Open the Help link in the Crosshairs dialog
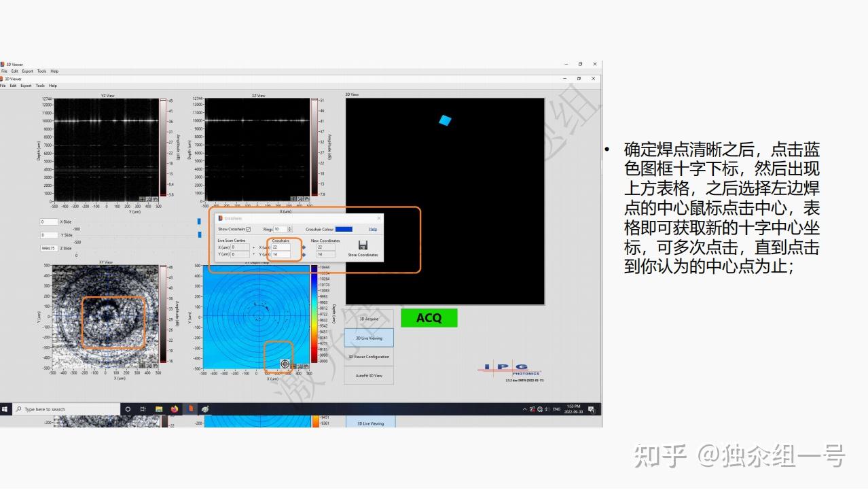868x490 pixels. (374, 229)
